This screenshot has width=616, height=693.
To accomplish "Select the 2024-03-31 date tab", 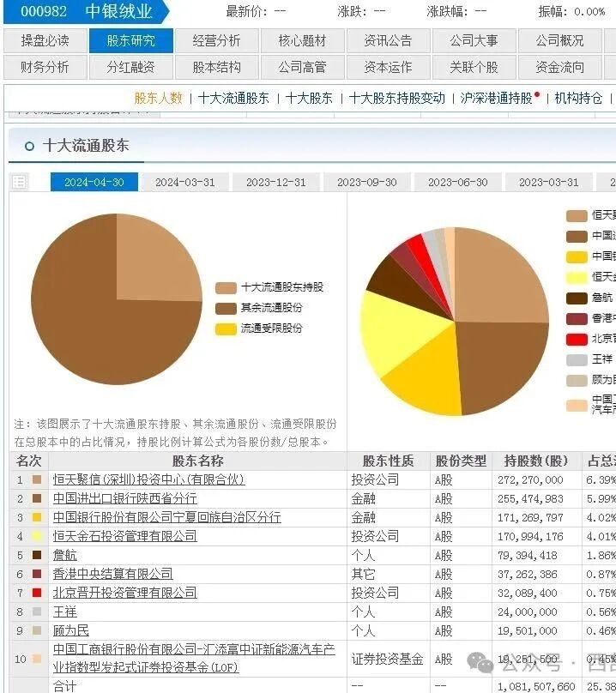I will click(x=185, y=182).
